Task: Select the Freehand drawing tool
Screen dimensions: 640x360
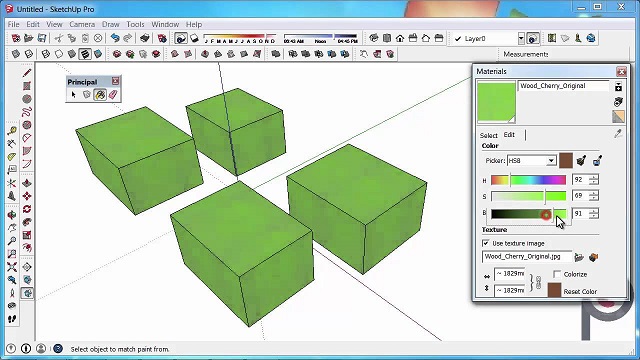Action: click(x=27, y=112)
